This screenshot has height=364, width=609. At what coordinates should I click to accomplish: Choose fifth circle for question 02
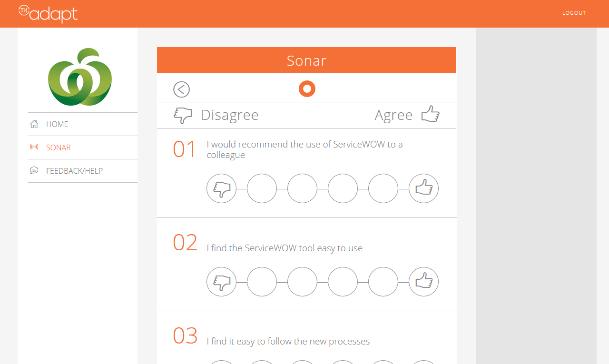tap(383, 282)
